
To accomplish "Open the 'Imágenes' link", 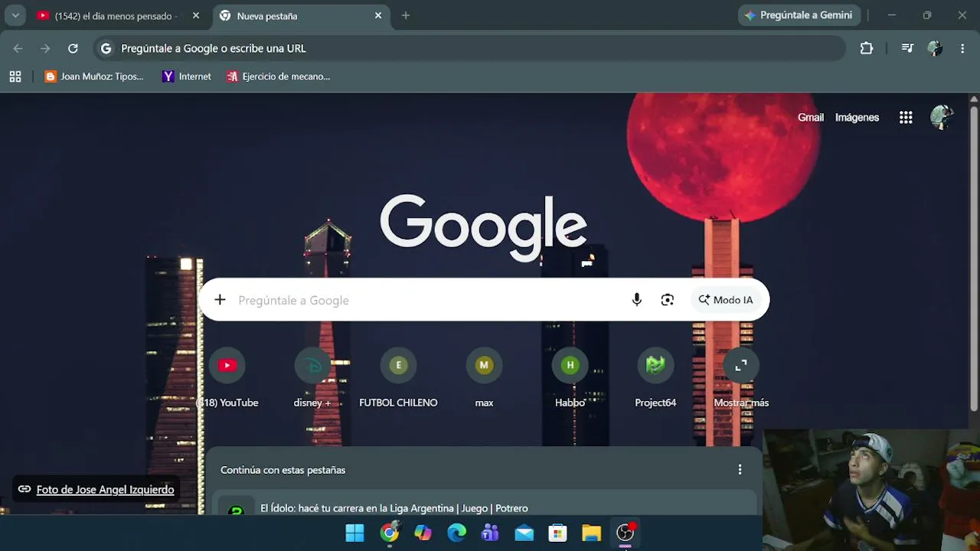I will [857, 117].
